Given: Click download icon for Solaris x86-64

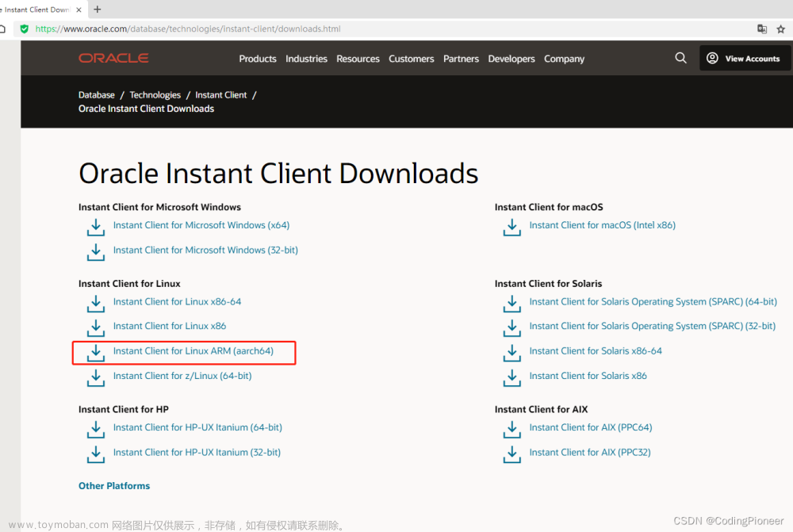Looking at the screenshot, I should (511, 353).
